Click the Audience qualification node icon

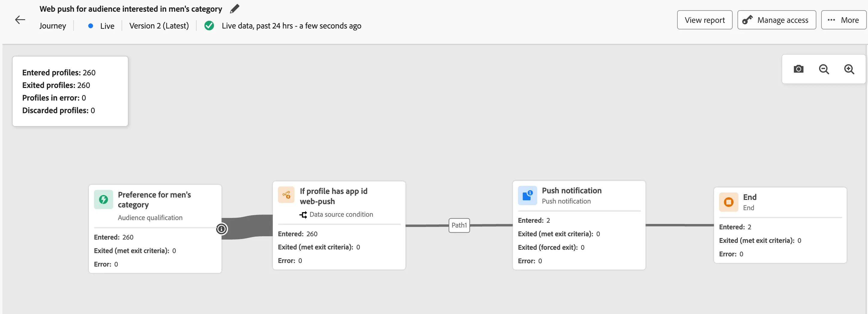click(x=104, y=199)
